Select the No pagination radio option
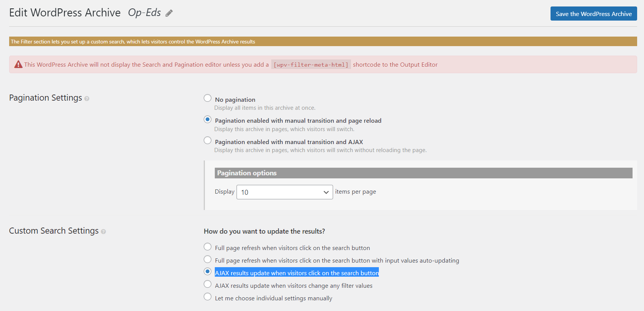Screen dimensions: 644x311 coord(208,98)
